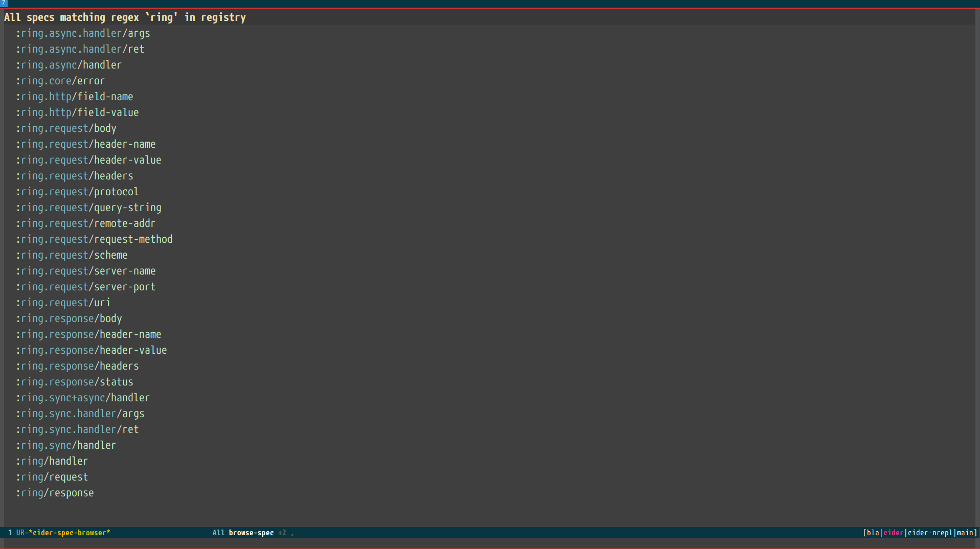The height and width of the screenshot is (549, 980).
Task: Open the :ring/response spec at list bottom
Action: coord(55,493)
